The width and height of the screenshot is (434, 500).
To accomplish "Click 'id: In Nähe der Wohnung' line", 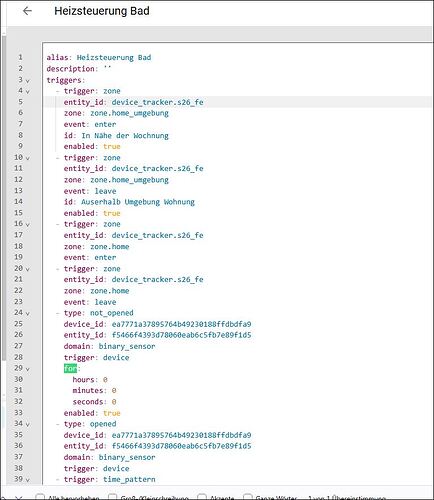I will coord(116,135).
